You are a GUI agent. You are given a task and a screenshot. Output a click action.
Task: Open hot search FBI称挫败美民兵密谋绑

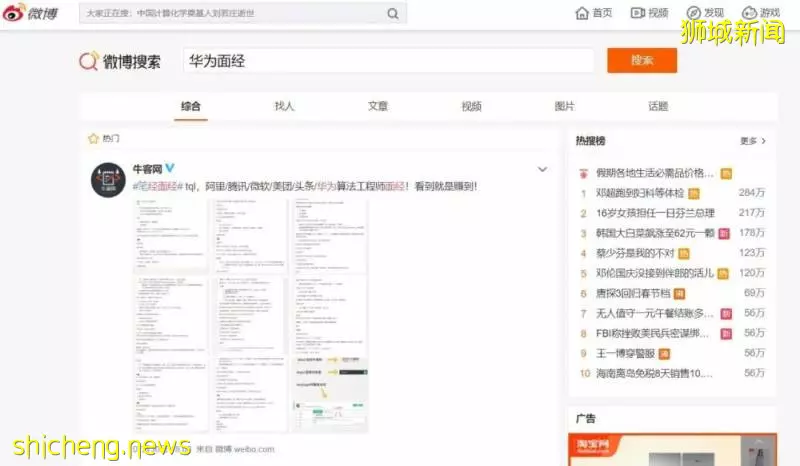pos(653,333)
